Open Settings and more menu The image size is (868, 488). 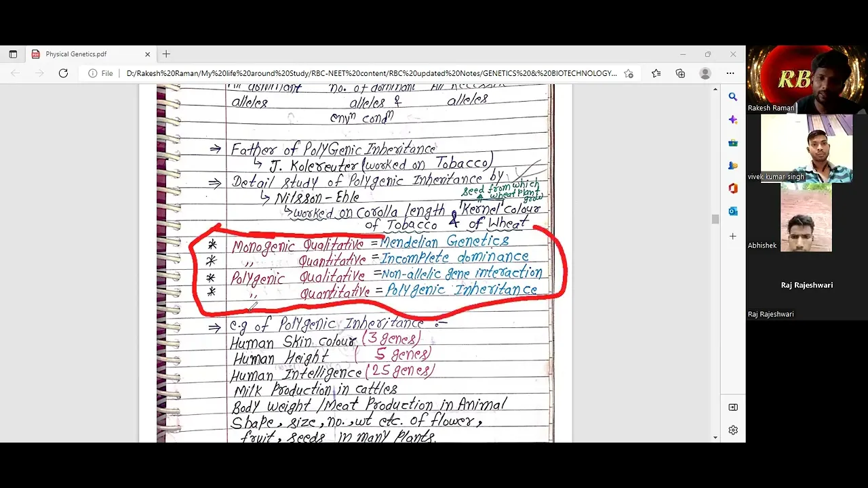[730, 73]
